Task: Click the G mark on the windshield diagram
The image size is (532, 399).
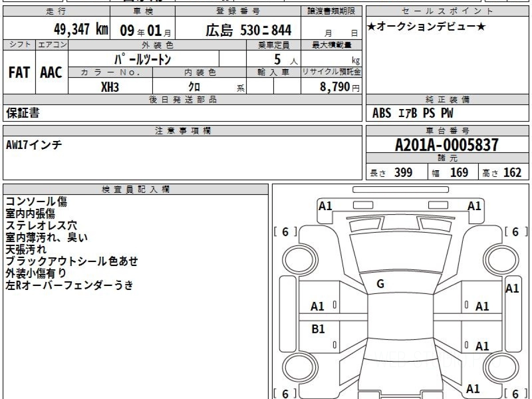Action: [380, 284]
